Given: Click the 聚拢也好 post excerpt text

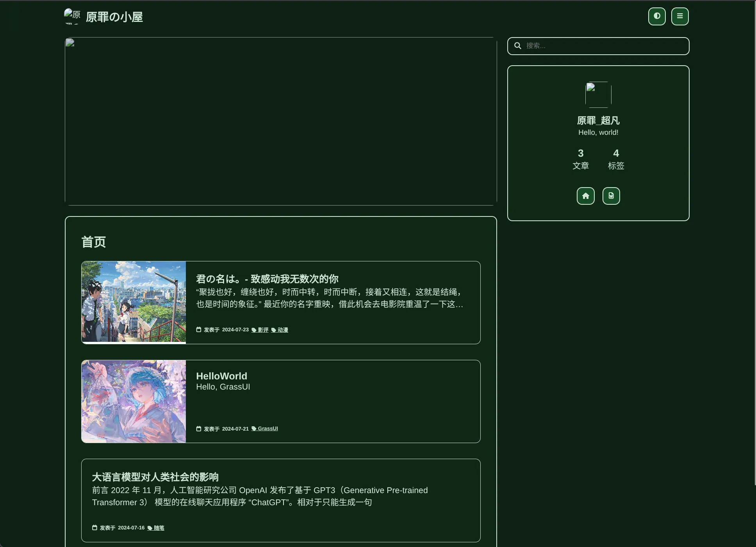Looking at the screenshot, I should pos(330,298).
